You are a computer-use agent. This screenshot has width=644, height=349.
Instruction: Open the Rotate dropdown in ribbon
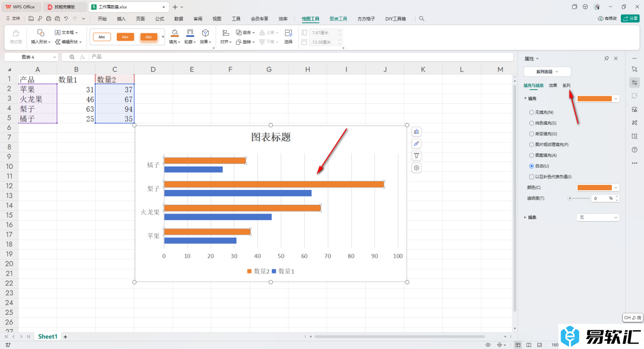point(246,42)
